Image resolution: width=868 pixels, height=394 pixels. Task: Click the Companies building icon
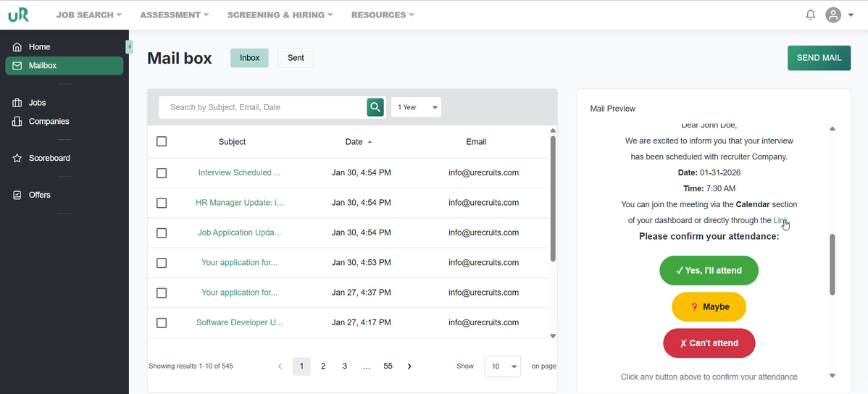pyautogui.click(x=17, y=122)
